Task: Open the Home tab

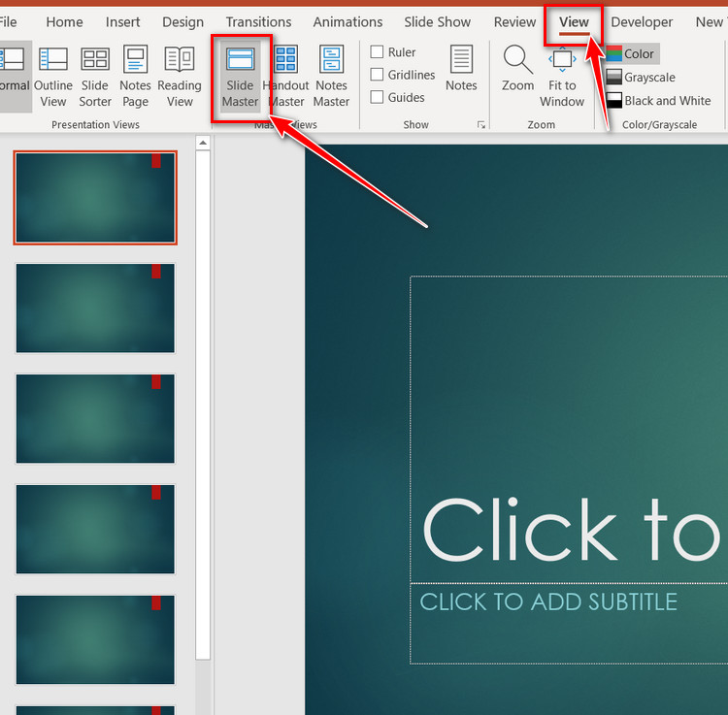Action: pos(64,21)
